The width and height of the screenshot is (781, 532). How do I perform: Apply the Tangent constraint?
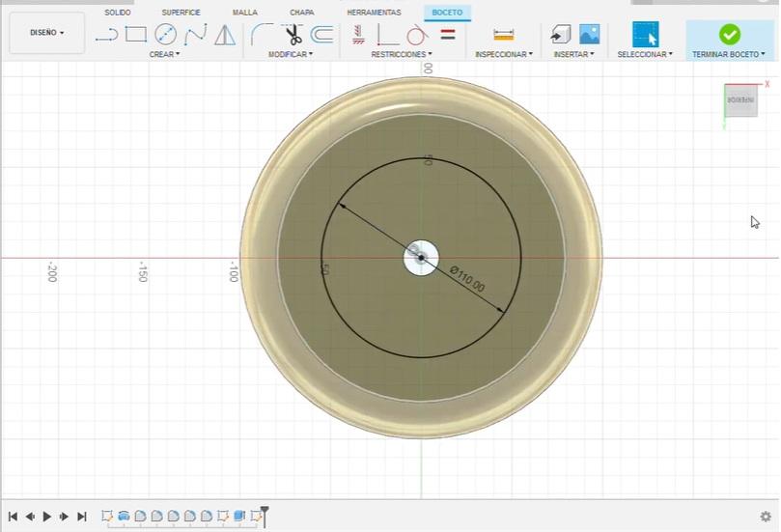417,35
